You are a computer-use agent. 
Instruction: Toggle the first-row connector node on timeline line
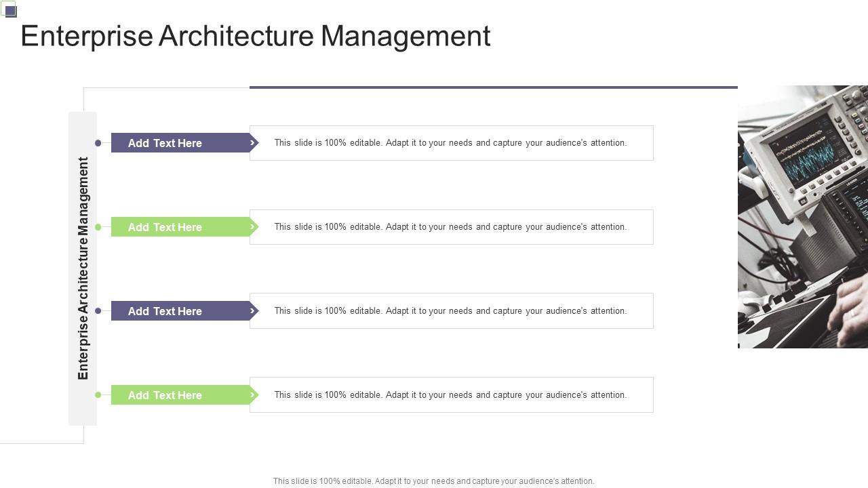click(x=98, y=143)
